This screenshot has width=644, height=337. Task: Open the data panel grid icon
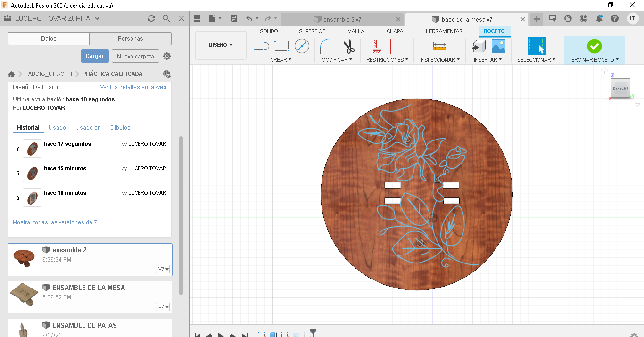click(x=198, y=18)
